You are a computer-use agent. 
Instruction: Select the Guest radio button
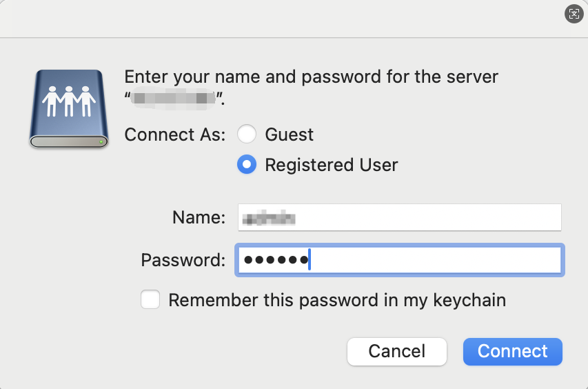click(247, 134)
